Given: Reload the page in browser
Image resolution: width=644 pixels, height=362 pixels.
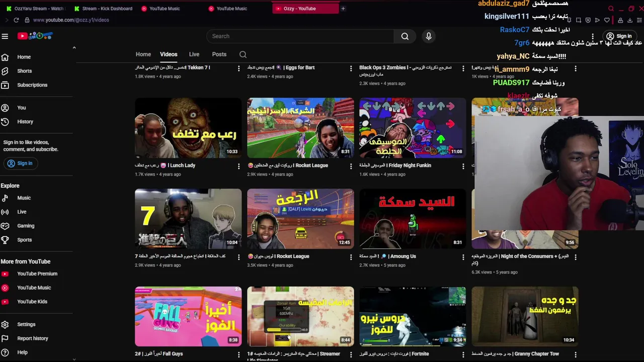Looking at the screenshot, I should (x=16, y=20).
